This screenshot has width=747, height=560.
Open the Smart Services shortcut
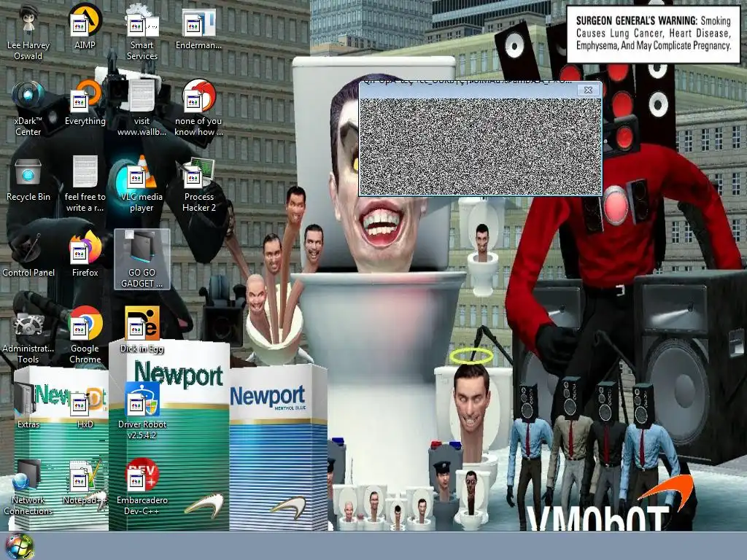pos(142,32)
